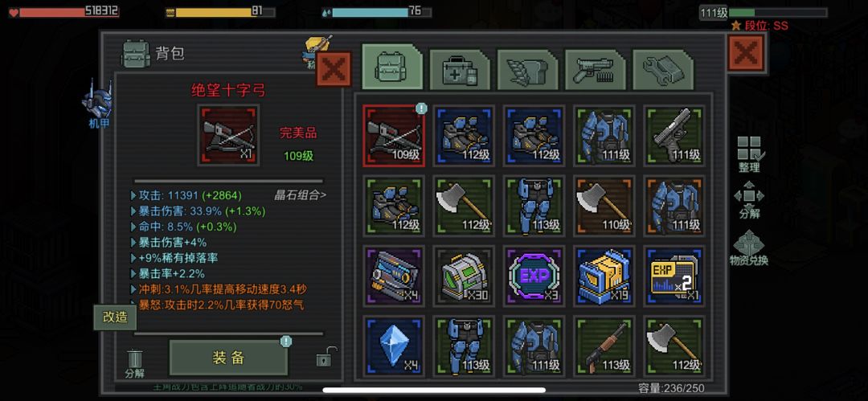The width and height of the screenshot is (868, 401).
Task: Expand the 晶石组合 crystal combination link
Action: (301, 195)
